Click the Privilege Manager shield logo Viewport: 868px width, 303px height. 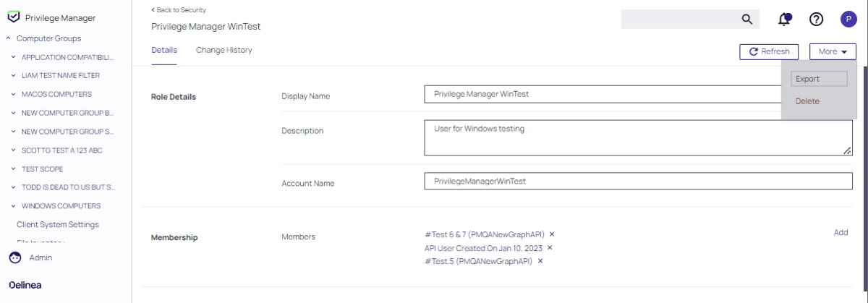13,17
